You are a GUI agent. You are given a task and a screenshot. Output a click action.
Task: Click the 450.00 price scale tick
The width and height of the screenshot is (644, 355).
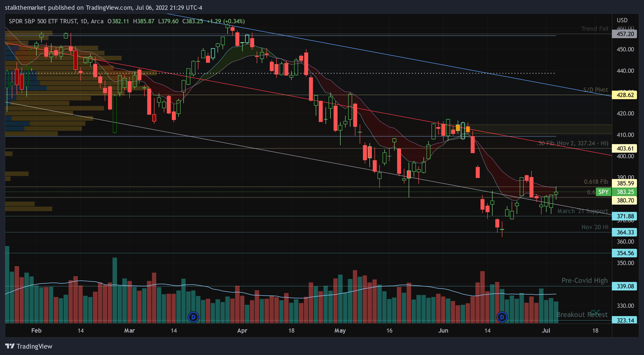point(625,49)
